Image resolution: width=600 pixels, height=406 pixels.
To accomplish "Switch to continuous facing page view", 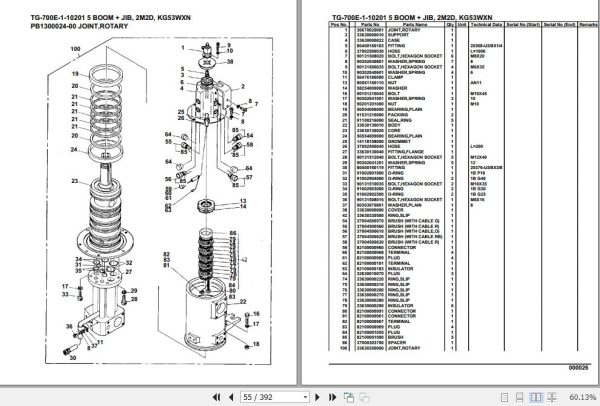I will [x=552, y=397].
